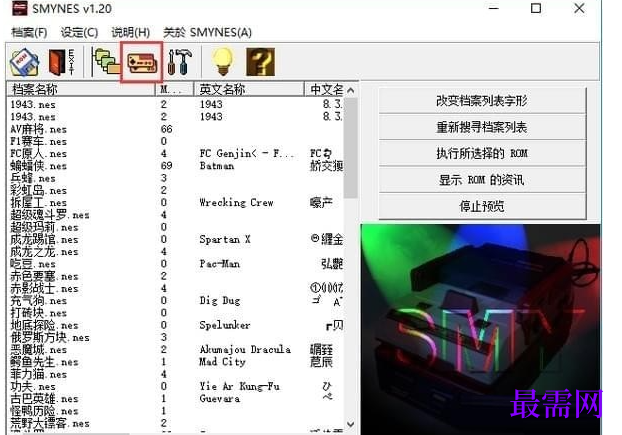Screen dimensions: 622x435
Task: Click Yie Ar Kung-Fu English name cell
Action: click(x=240, y=387)
